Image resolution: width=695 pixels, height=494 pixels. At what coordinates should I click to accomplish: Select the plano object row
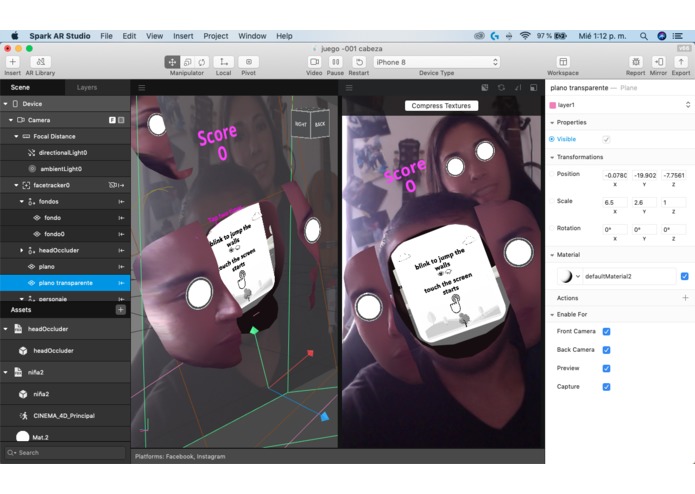65,267
